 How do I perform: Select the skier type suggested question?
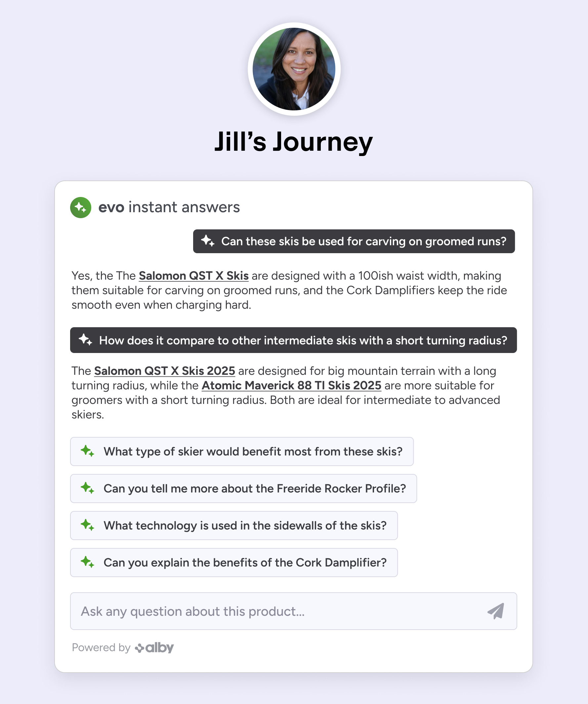pyautogui.click(x=241, y=451)
